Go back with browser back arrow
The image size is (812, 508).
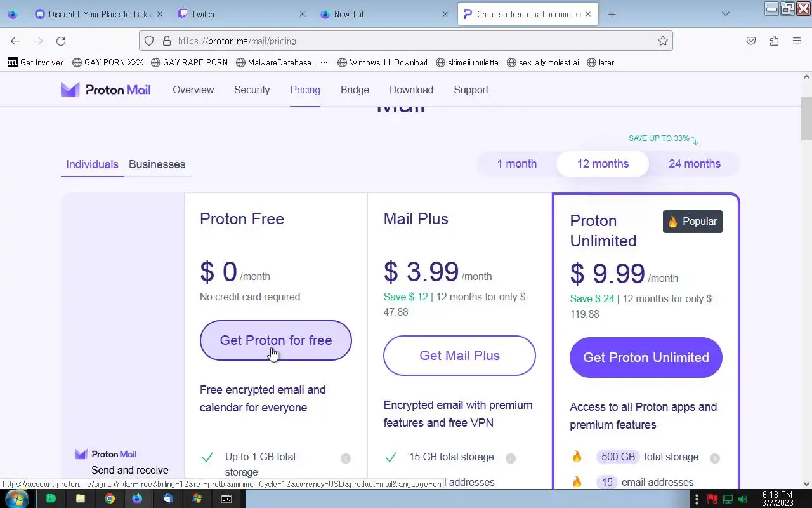15,41
